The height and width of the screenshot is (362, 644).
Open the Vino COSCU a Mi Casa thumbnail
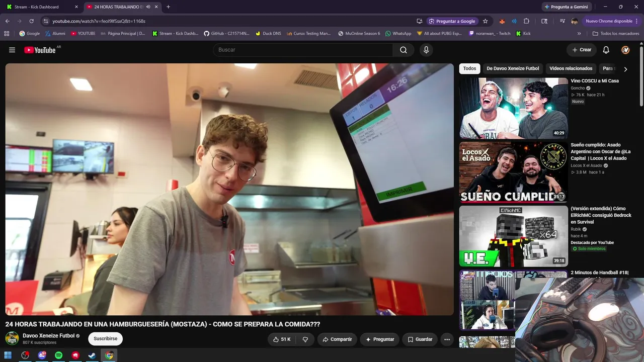(x=513, y=108)
